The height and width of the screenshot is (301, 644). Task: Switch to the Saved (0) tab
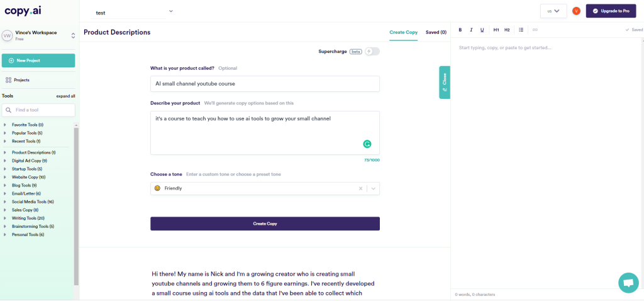tap(436, 32)
